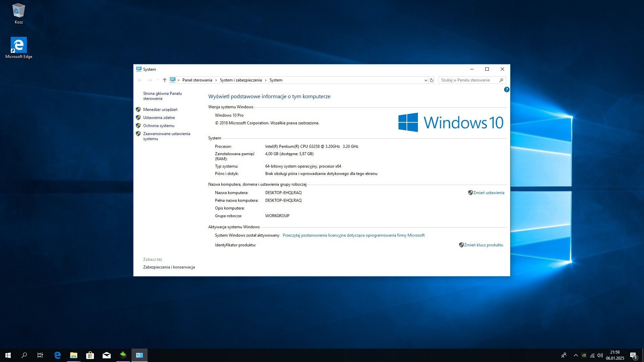Click the computer icon in address bar
Image resolution: width=644 pixels, height=362 pixels.
173,80
